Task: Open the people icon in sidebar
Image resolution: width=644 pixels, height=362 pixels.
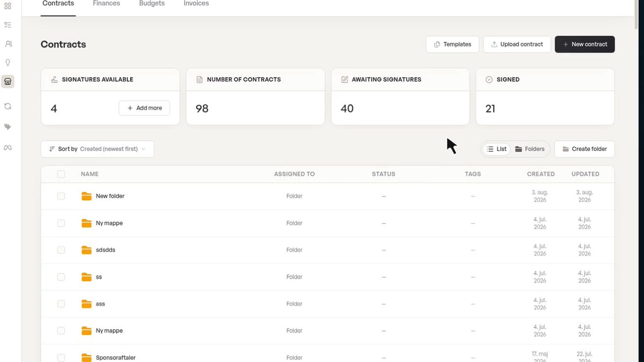Action: pos(8,44)
